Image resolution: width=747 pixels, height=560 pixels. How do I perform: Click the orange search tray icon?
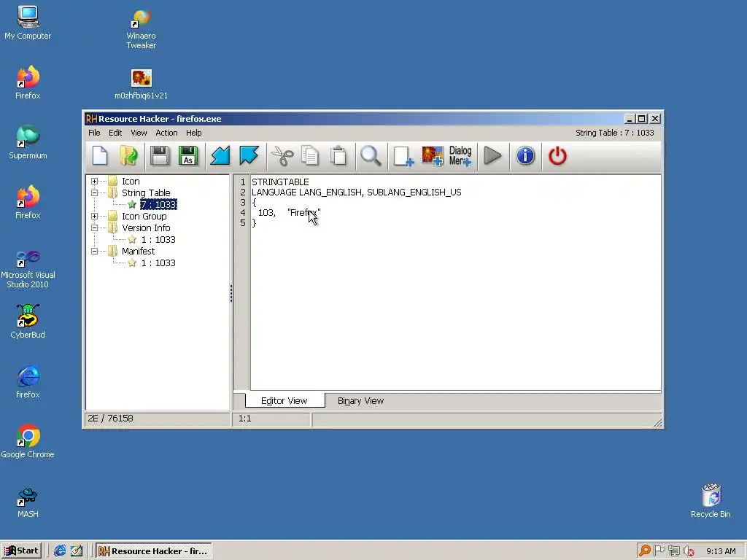pyautogui.click(x=645, y=551)
